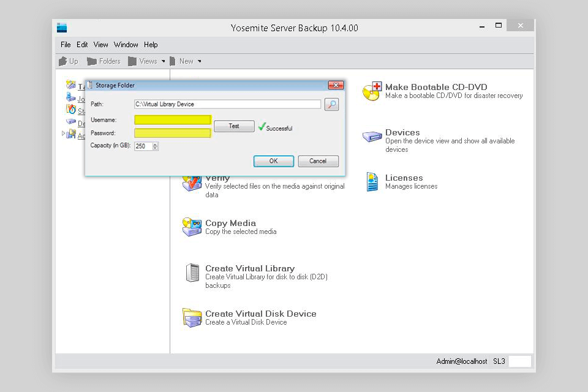Click the green checkmark next to Successful
Screen dimensions: 588x392
pos(262,127)
